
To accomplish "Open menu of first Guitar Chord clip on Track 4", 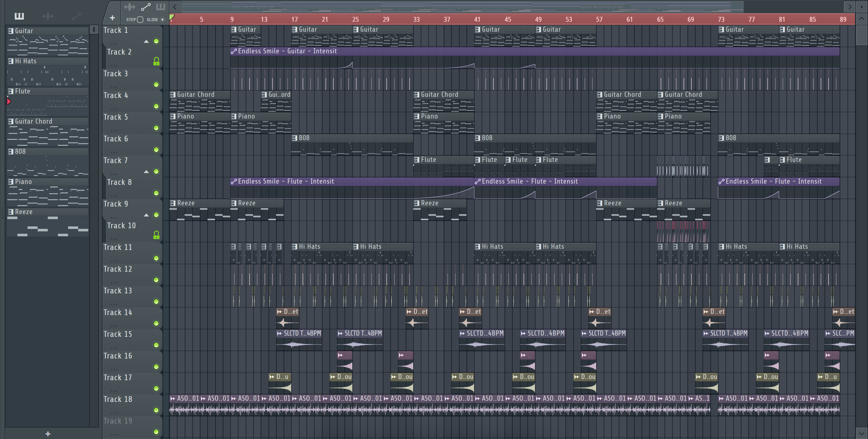I will click(x=172, y=94).
